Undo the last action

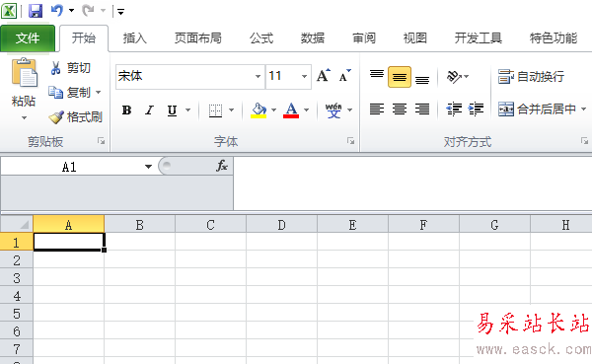point(57,11)
